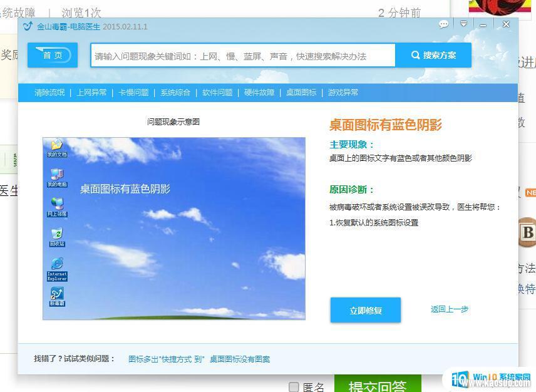Click the 浏览1次 text on the background page

[81, 13]
